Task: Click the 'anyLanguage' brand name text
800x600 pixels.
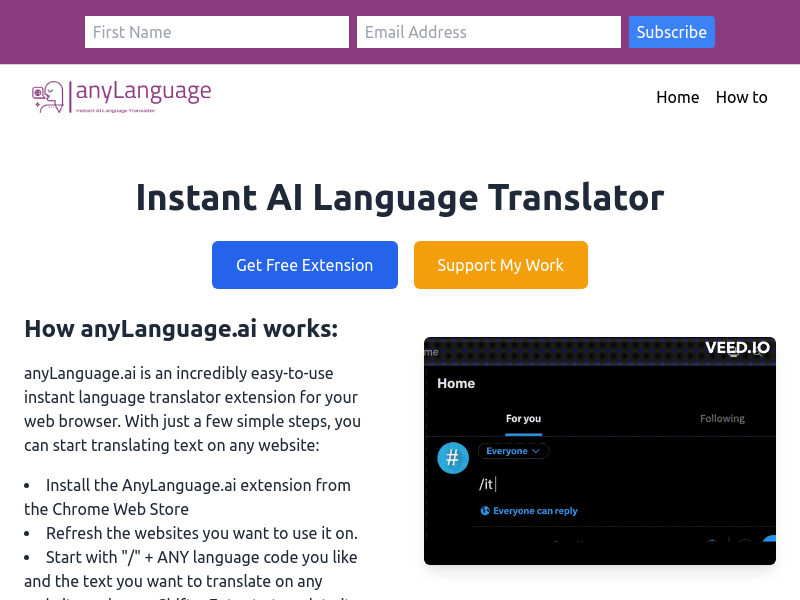Action: [143, 91]
